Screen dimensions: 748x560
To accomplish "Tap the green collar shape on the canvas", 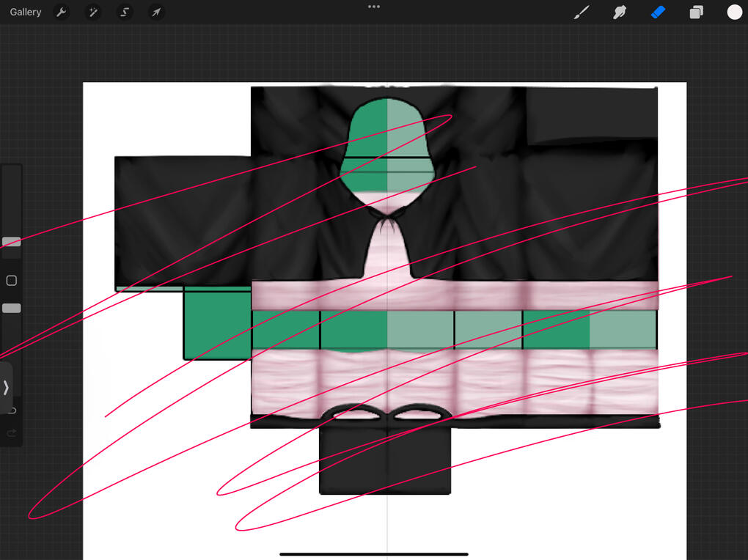I will click(x=386, y=147).
